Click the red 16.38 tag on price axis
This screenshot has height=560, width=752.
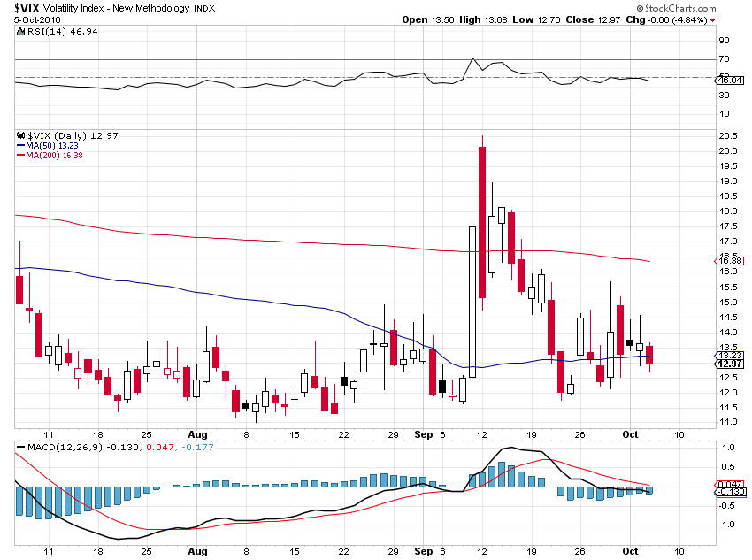click(730, 261)
